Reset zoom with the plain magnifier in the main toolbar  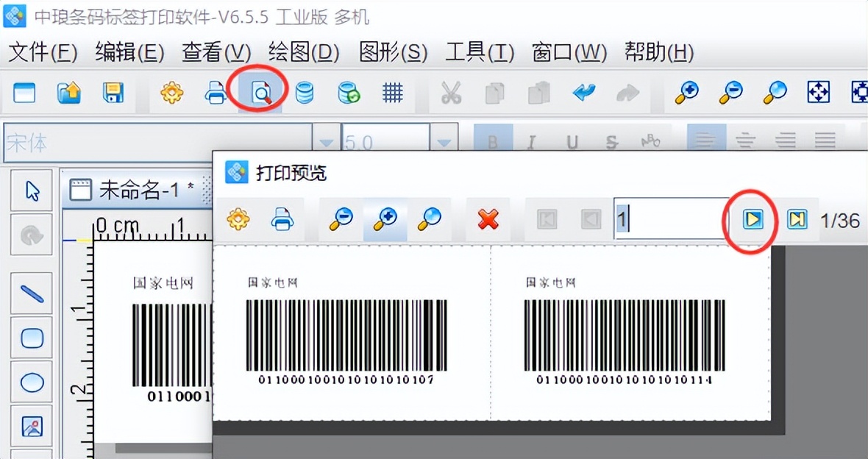pyautogui.click(x=775, y=93)
